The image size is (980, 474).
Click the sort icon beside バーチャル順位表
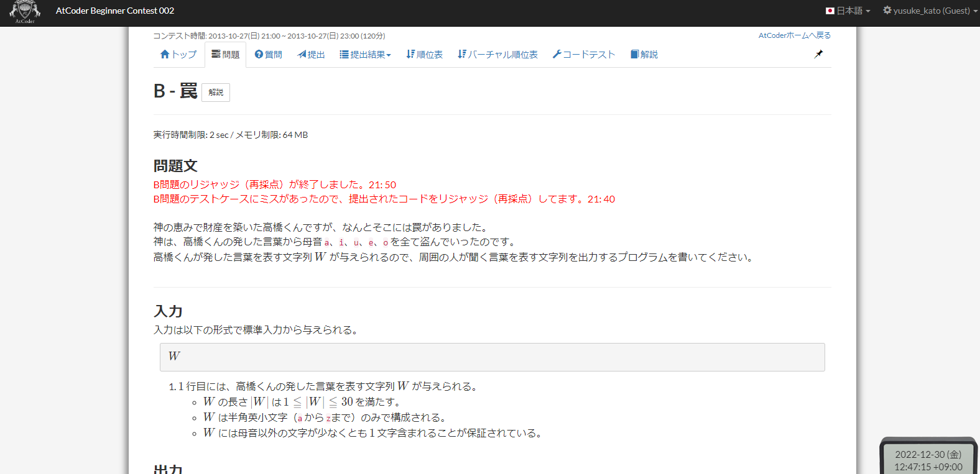(x=462, y=55)
